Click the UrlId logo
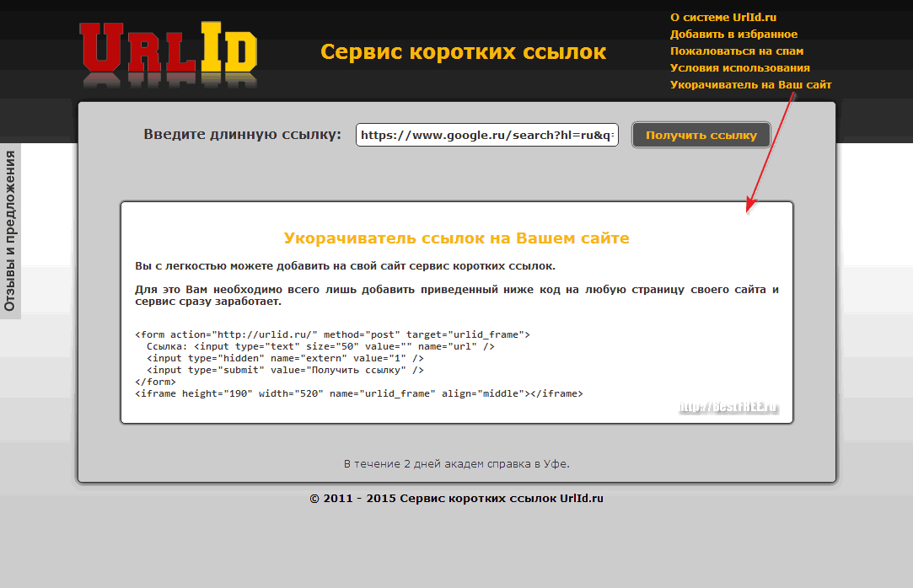Viewport: 913px width, 588px height. [x=168, y=53]
